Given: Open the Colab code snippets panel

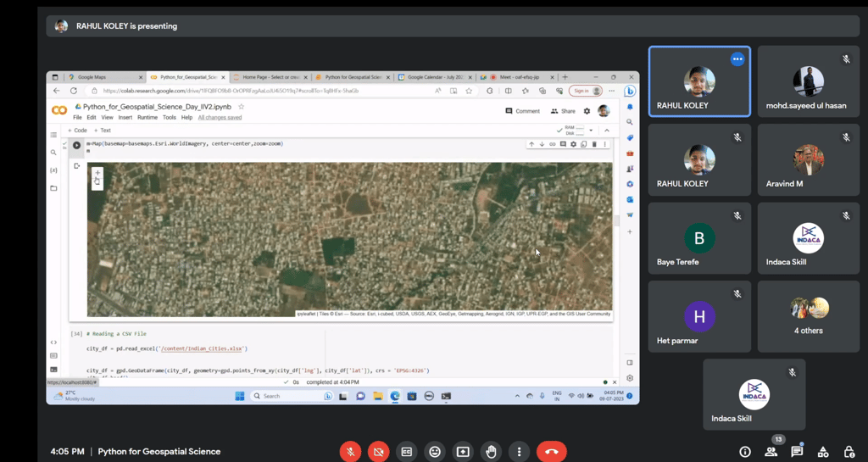Looking at the screenshot, I should tap(53, 342).
